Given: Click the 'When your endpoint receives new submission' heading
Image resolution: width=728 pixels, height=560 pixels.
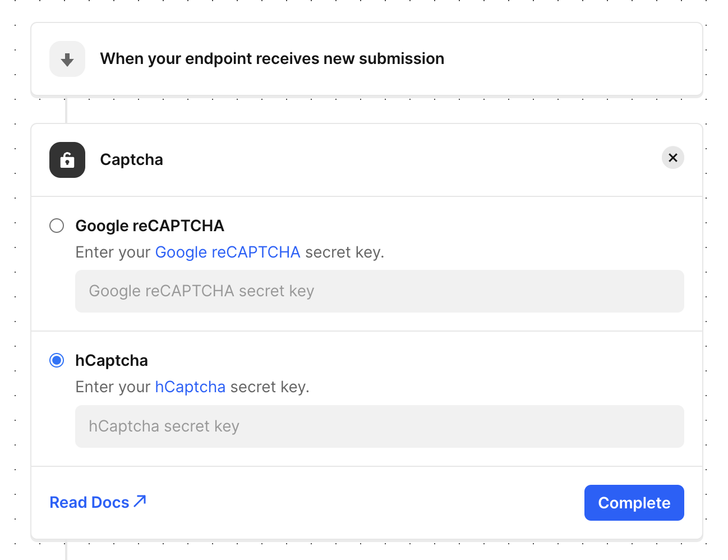Looking at the screenshot, I should click(x=272, y=58).
